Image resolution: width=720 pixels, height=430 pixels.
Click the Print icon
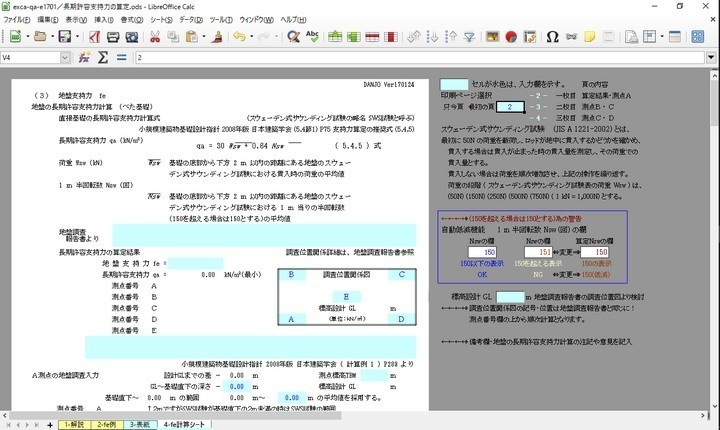(x=113, y=37)
